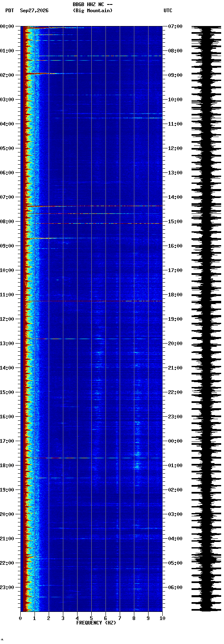Image resolution: width=224 pixels, height=644 pixels.
Task: Click the 19:00 PDT time label on left axis
Action: [7, 490]
